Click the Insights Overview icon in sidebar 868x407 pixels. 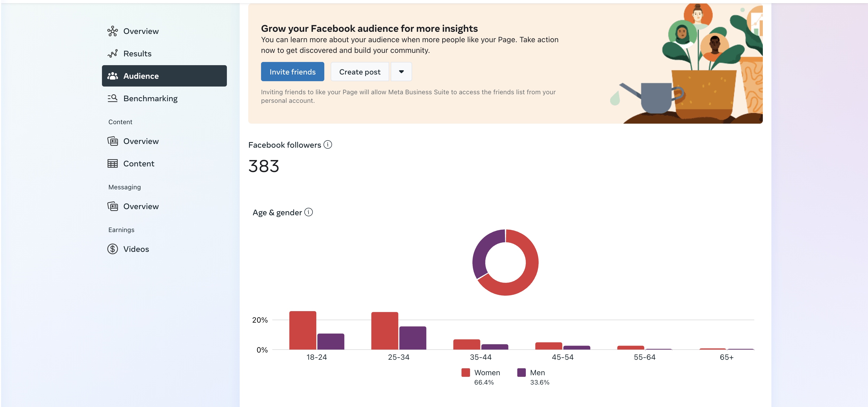(x=113, y=31)
